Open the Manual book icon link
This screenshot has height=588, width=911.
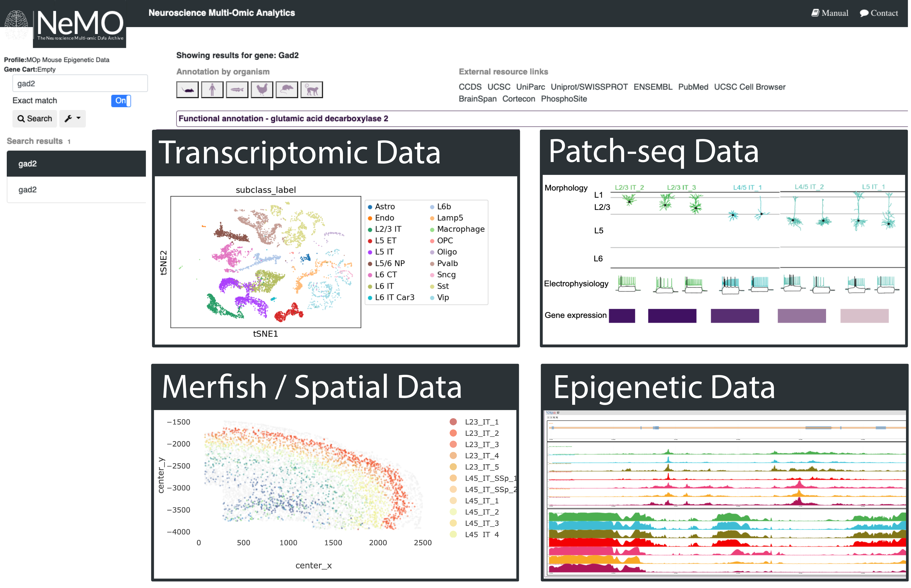pyautogui.click(x=815, y=13)
